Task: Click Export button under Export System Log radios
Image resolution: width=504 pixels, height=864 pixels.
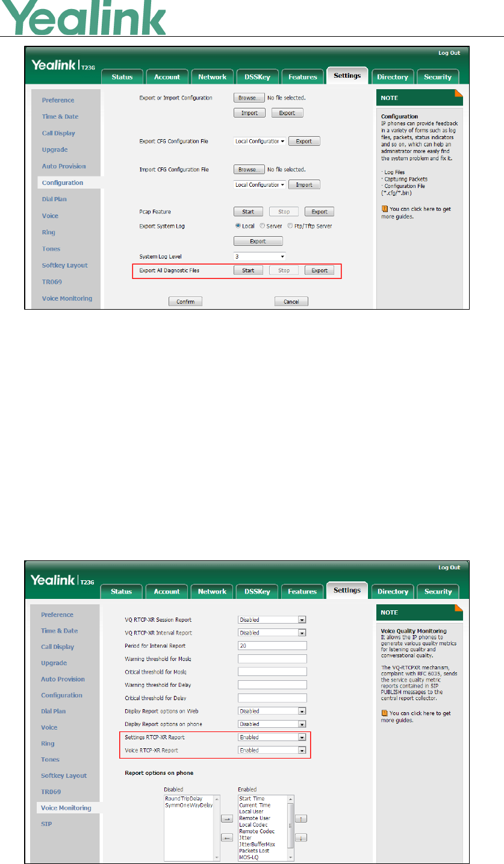Action: [258, 241]
